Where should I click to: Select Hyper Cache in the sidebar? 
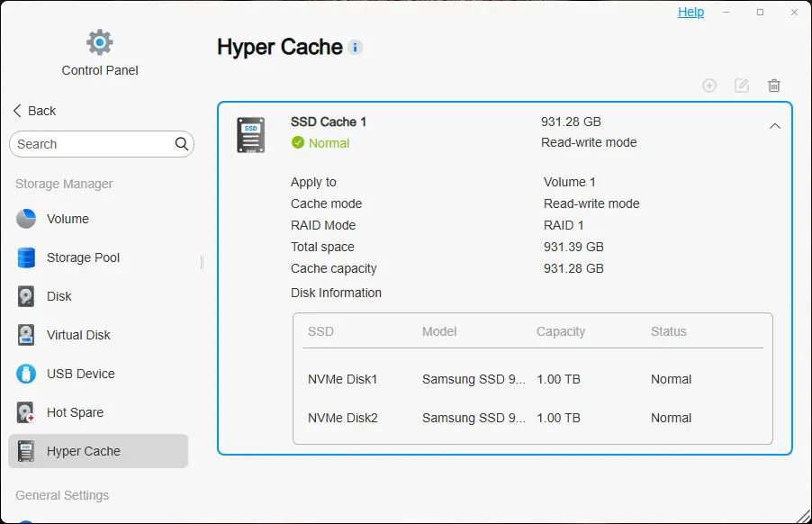tap(83, 451)
